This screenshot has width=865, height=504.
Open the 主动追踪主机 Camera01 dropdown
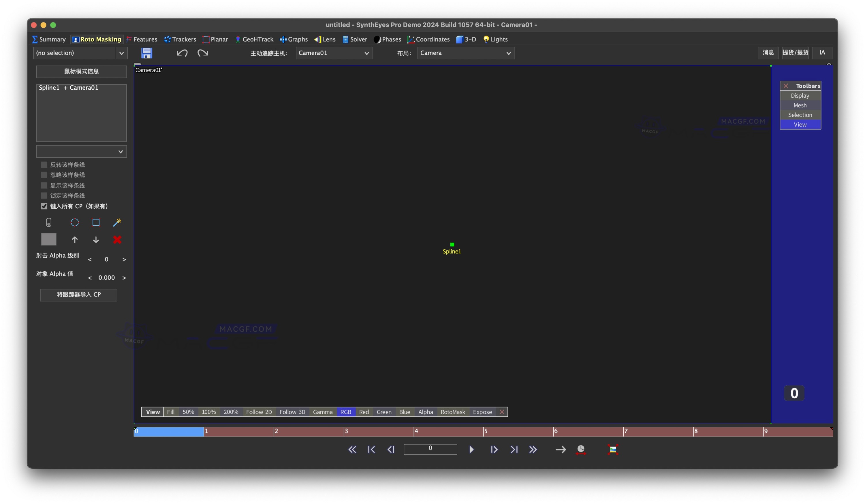(334, 53)
